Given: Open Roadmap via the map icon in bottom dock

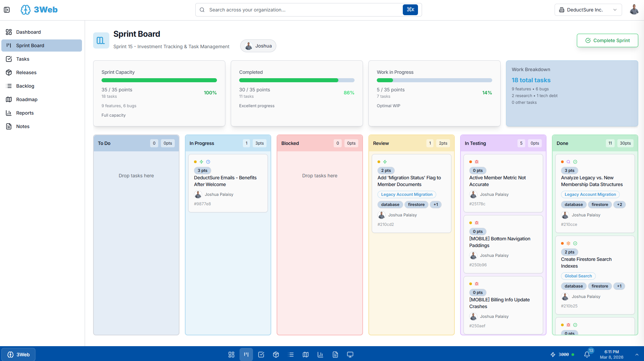Looking at the screenshot, I should click(305, 354).
